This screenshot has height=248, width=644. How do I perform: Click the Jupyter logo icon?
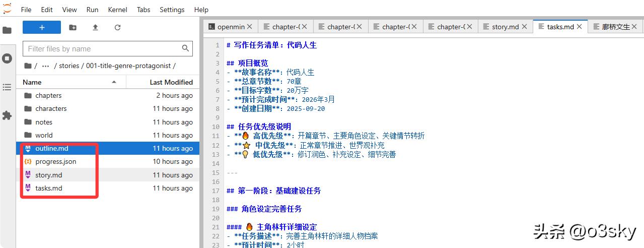point(7,9)
